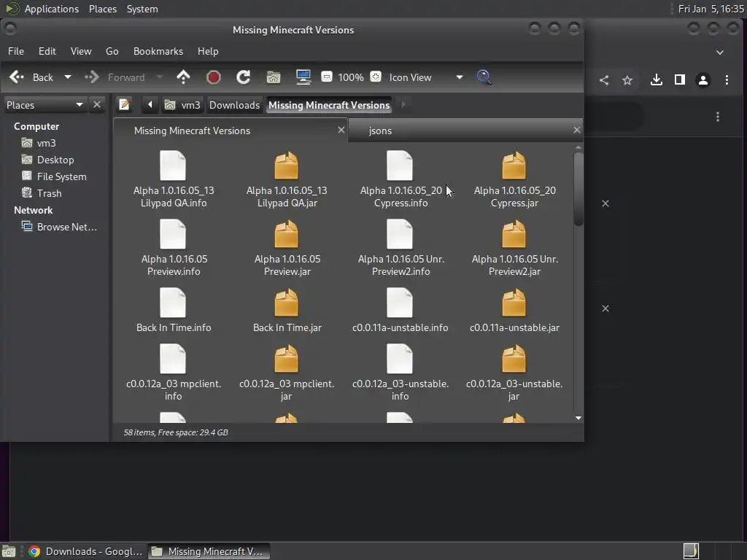Select Alpha 1.0.16.05_13 Lilypad QA.jar file
Screen dimensions: 747x560
tap(286, 179)
